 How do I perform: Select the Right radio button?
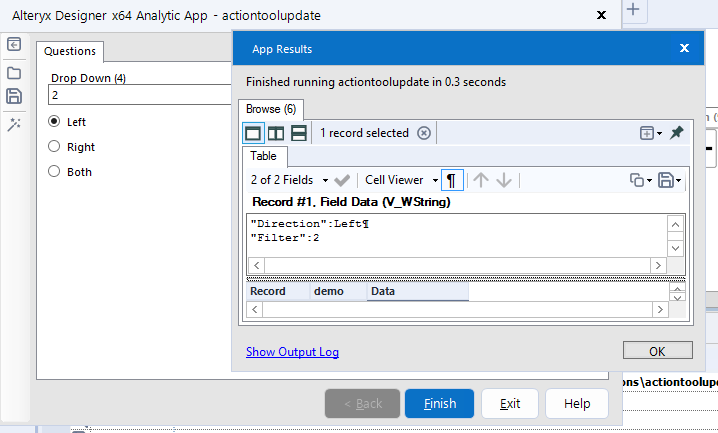point(54,147)
